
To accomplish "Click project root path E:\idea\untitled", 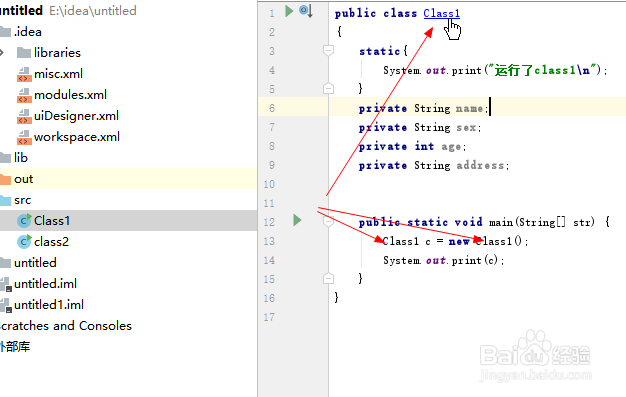I will [93, 10].
